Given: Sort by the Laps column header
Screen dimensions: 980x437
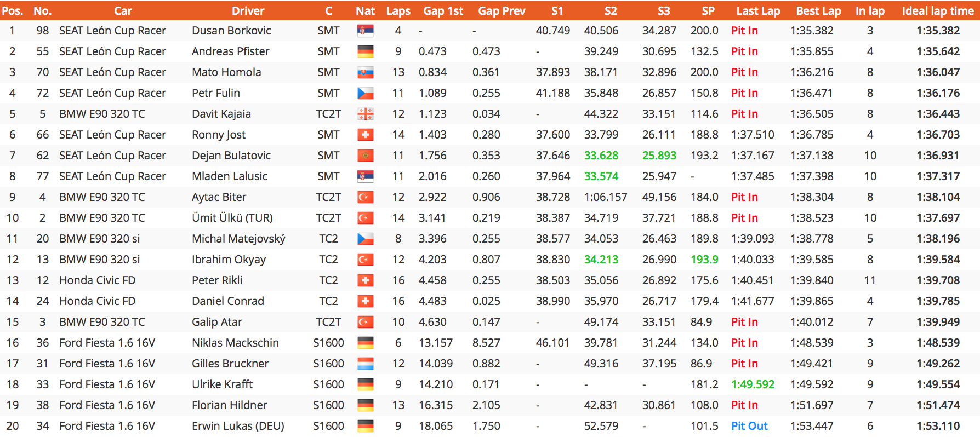Looking at the screenshot, I should tap(398, 11).
